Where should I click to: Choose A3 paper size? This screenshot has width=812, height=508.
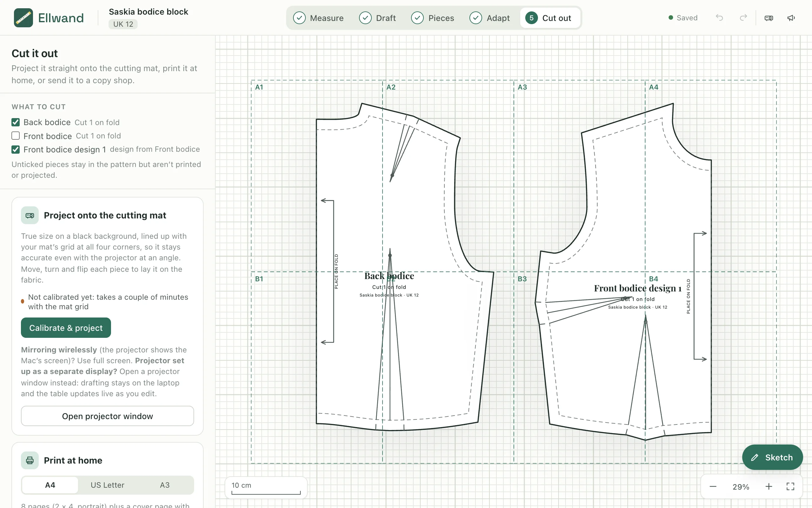(x=165, y=485)
